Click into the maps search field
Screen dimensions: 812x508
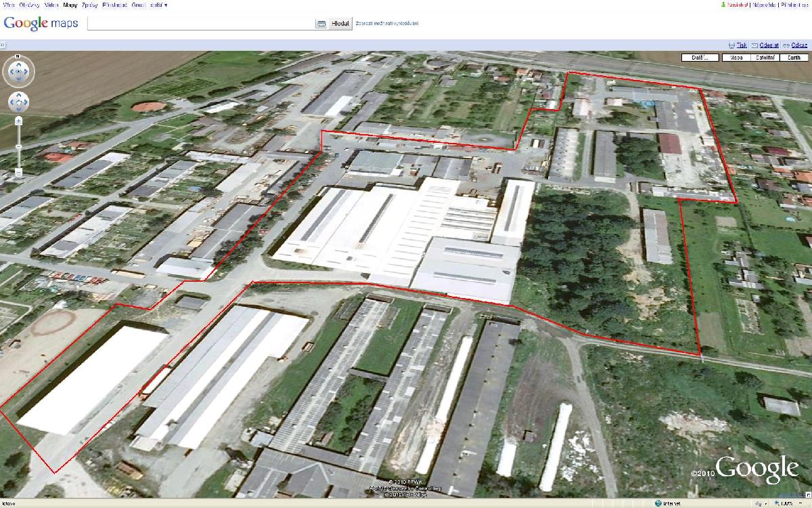tap(202, 24)
